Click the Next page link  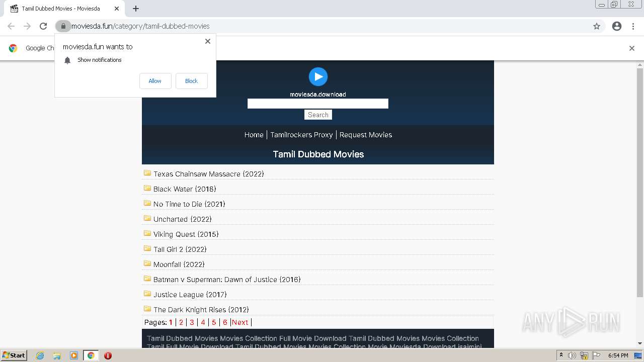[x=240, y=322]
